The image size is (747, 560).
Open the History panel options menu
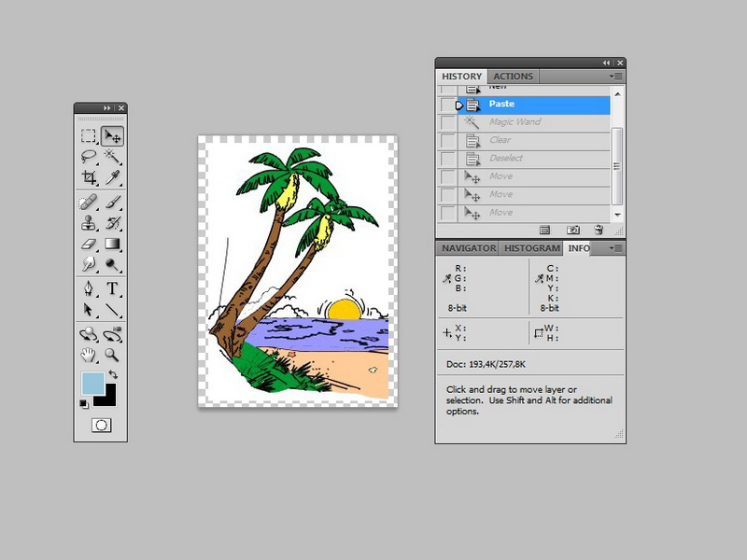pos(615,77)
